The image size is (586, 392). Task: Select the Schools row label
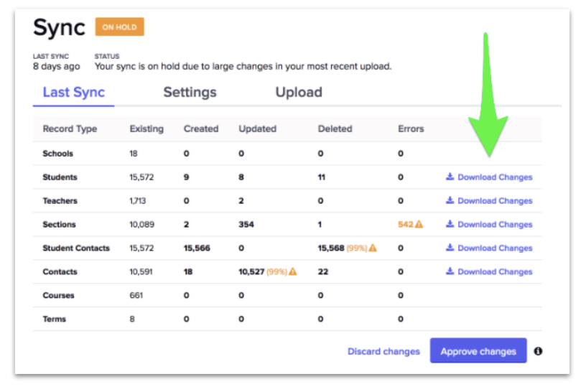click(58, 154)
